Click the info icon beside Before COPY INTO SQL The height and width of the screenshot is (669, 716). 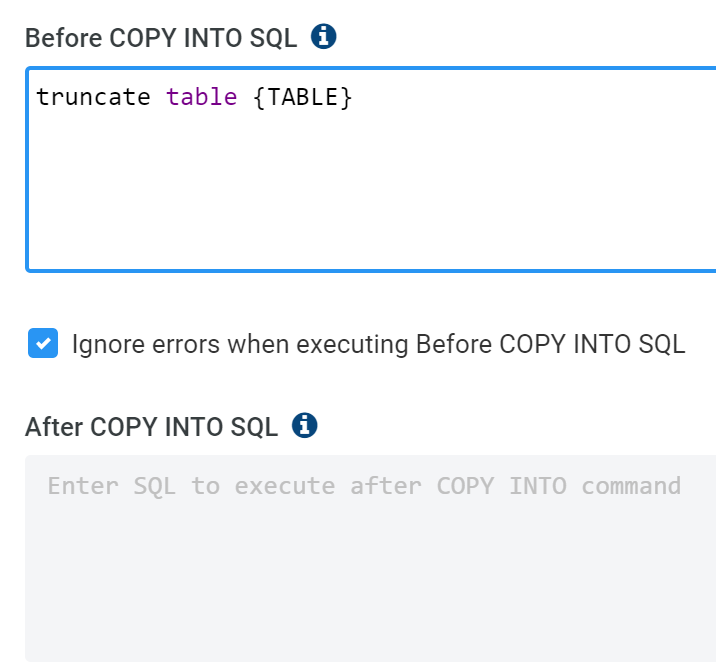click(324, 37)
